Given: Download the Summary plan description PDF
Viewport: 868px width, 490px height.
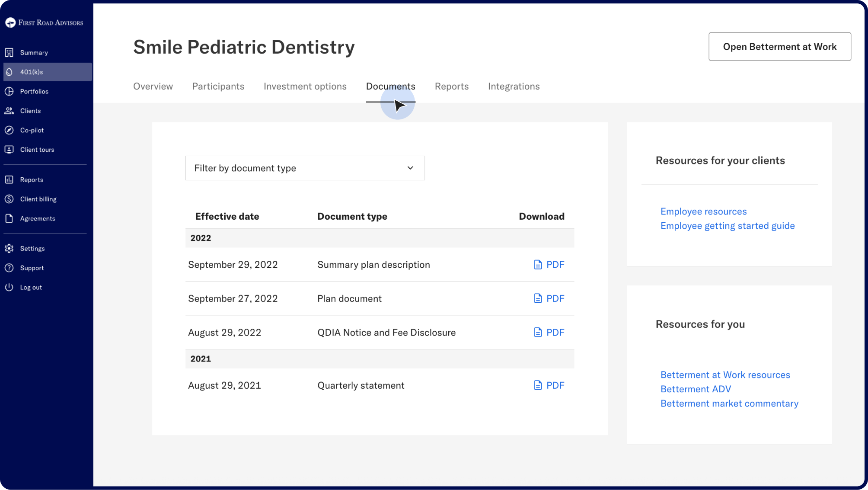Looking at the screenshot, I should (x=549, y=265).
